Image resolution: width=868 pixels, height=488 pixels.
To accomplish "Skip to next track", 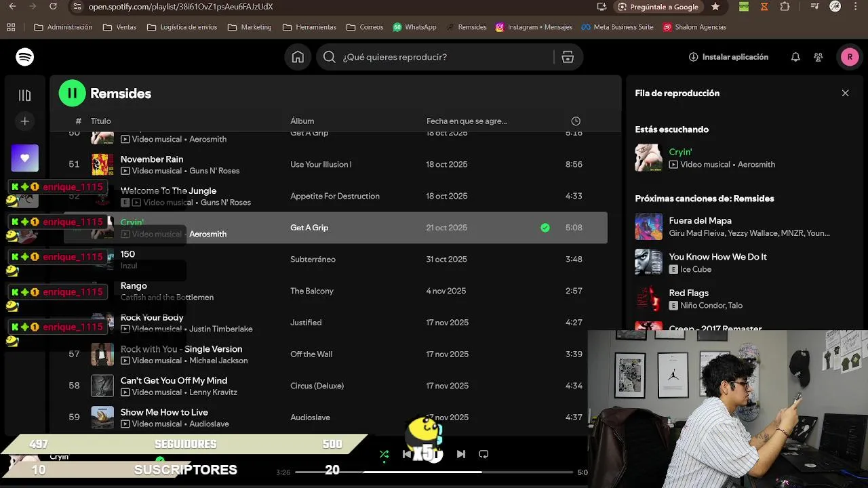I will pos(461,454).
